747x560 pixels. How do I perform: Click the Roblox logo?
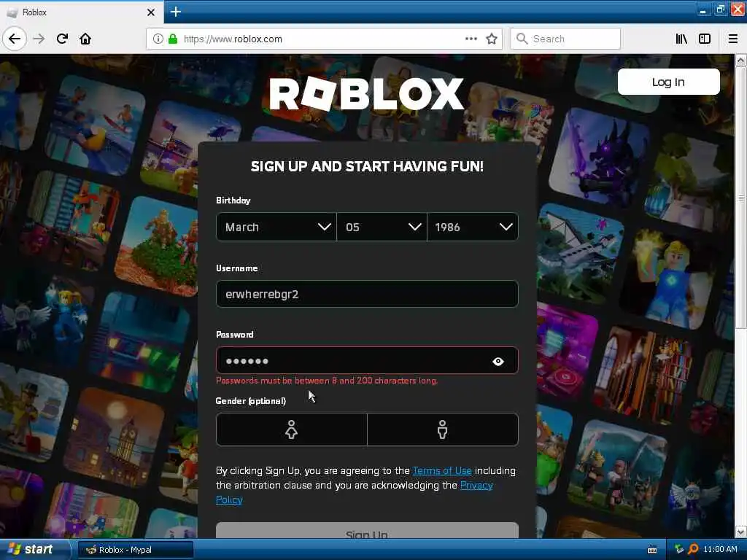[x=366, y=93]
